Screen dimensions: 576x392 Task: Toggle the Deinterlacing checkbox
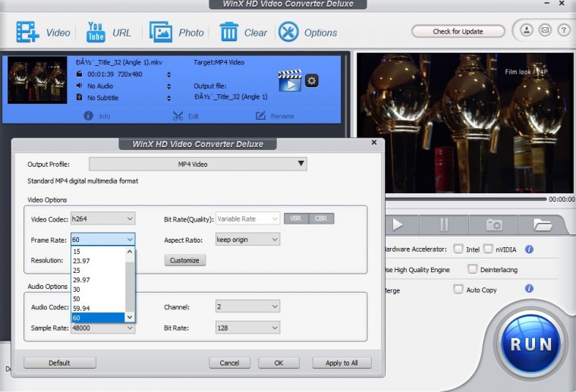[x=473, y=269]
